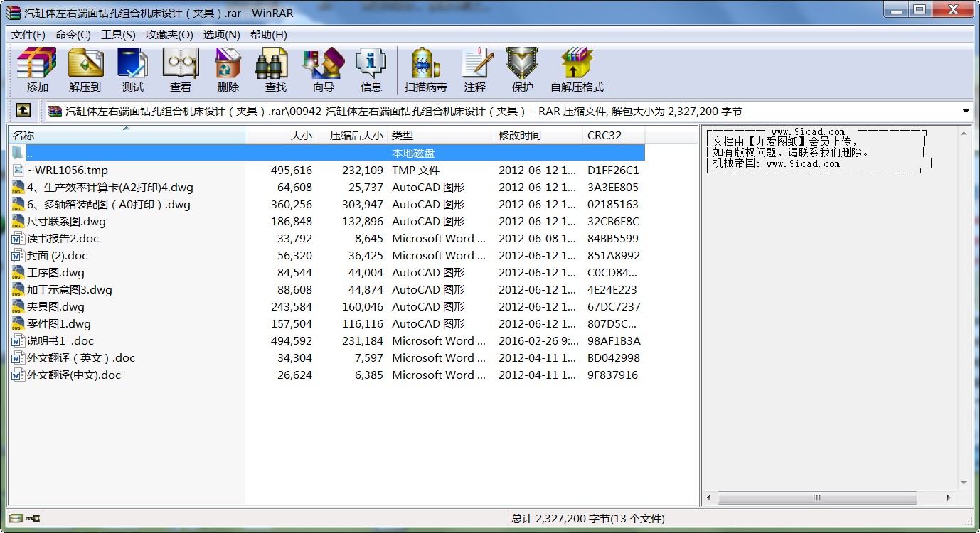This screenshot has height=533, width=980.
Task: Click the 添加 (Add) toolbar icon
Action: (37, 70)
